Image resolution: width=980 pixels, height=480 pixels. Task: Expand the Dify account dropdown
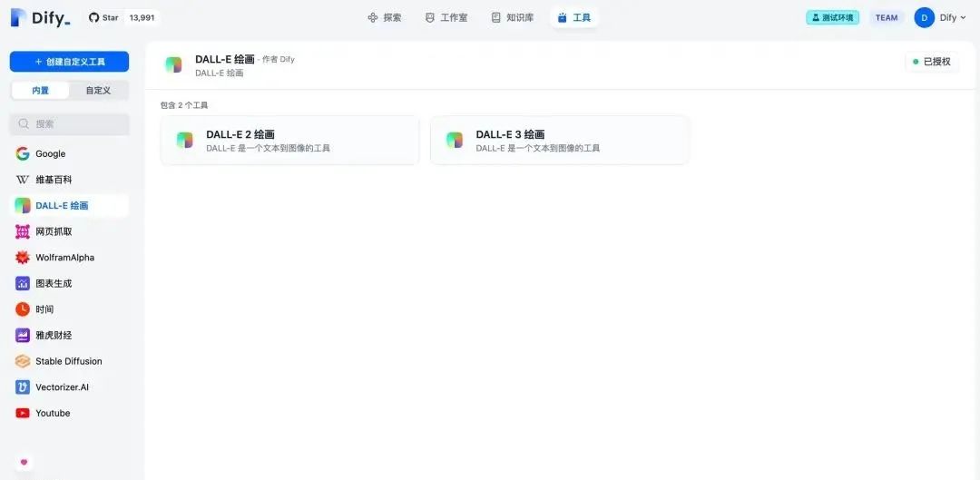(953, 17)
